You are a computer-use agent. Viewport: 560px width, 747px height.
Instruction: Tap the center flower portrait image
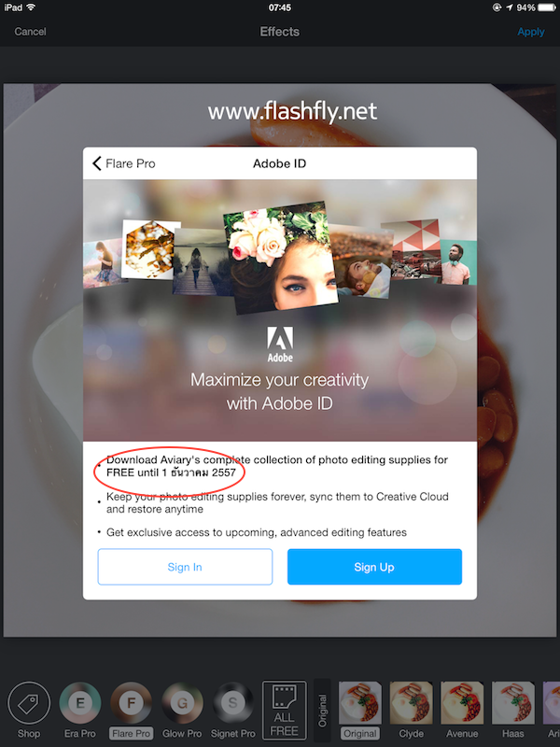281,258
